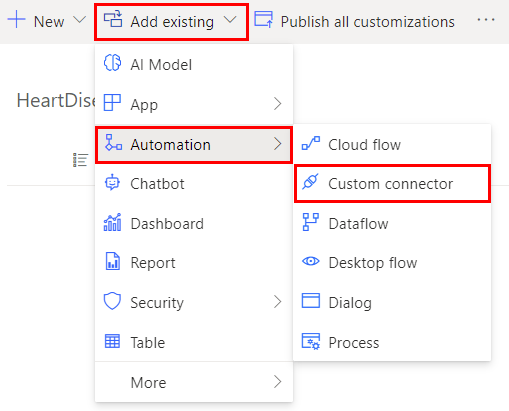Click the Table grid icon
This screenshot has height=411, width=509.
coord(112,341)
